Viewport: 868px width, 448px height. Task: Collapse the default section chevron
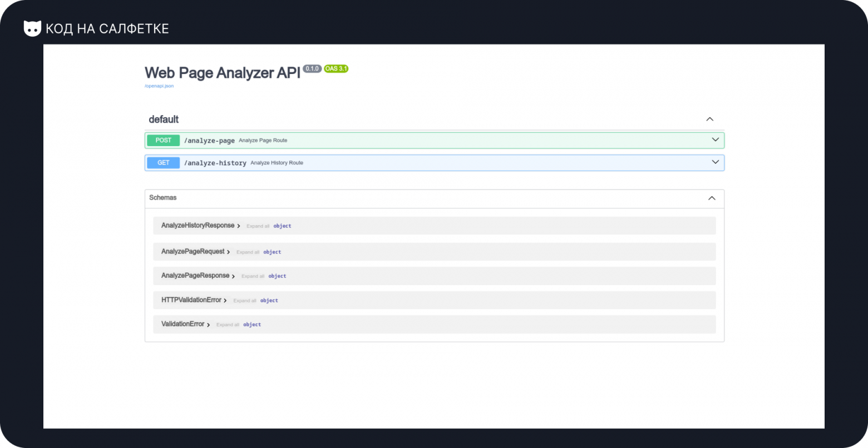click(x=709, y=119)
